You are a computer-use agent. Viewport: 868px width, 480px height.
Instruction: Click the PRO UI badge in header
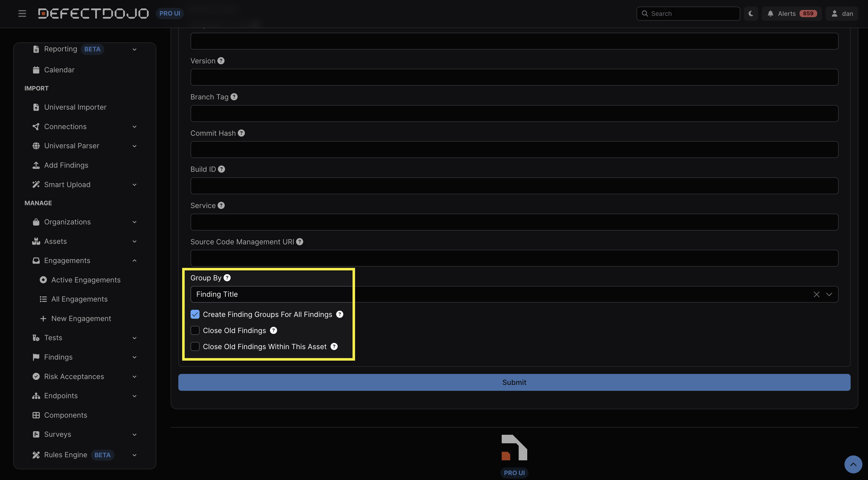170,14
